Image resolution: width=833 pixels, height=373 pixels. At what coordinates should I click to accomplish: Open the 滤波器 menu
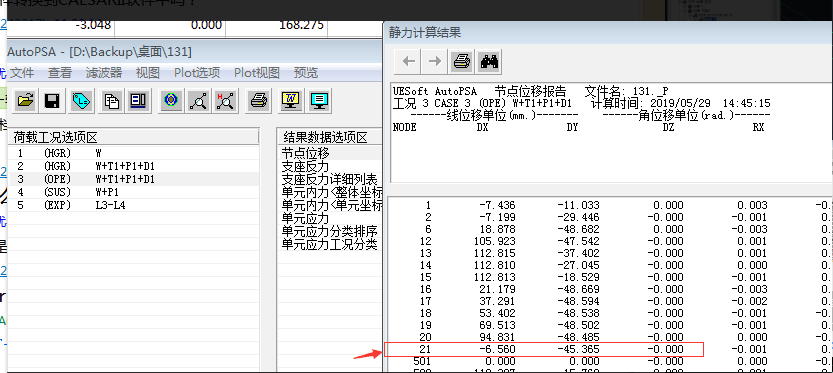point(104,73)
